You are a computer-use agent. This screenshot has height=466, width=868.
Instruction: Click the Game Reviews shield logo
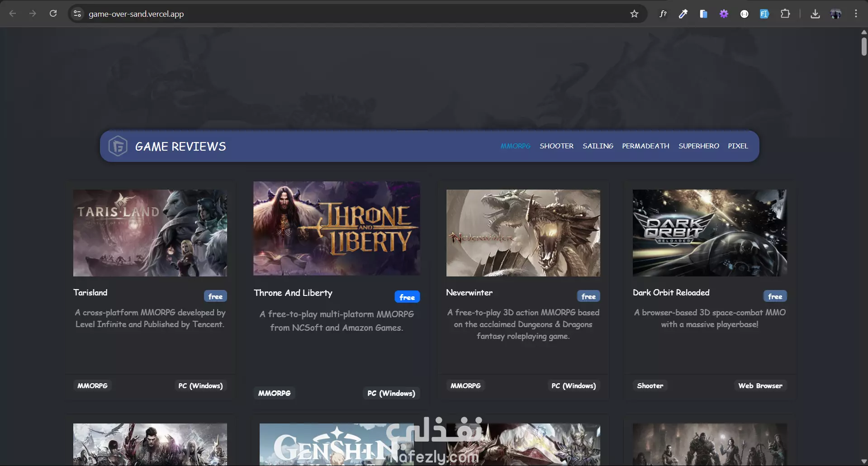118,146
